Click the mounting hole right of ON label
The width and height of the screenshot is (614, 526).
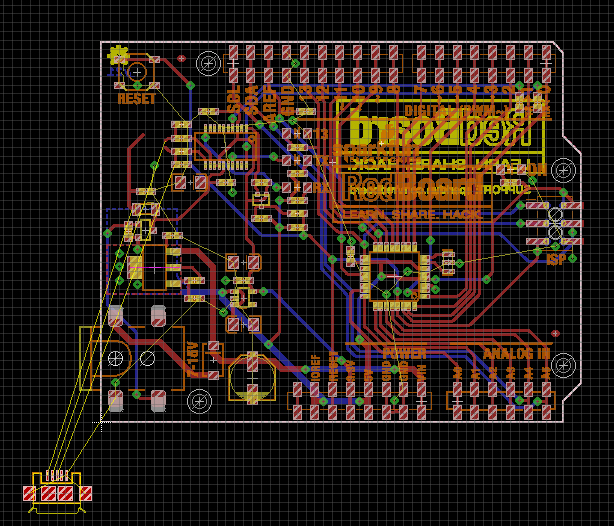coord(563,170)
